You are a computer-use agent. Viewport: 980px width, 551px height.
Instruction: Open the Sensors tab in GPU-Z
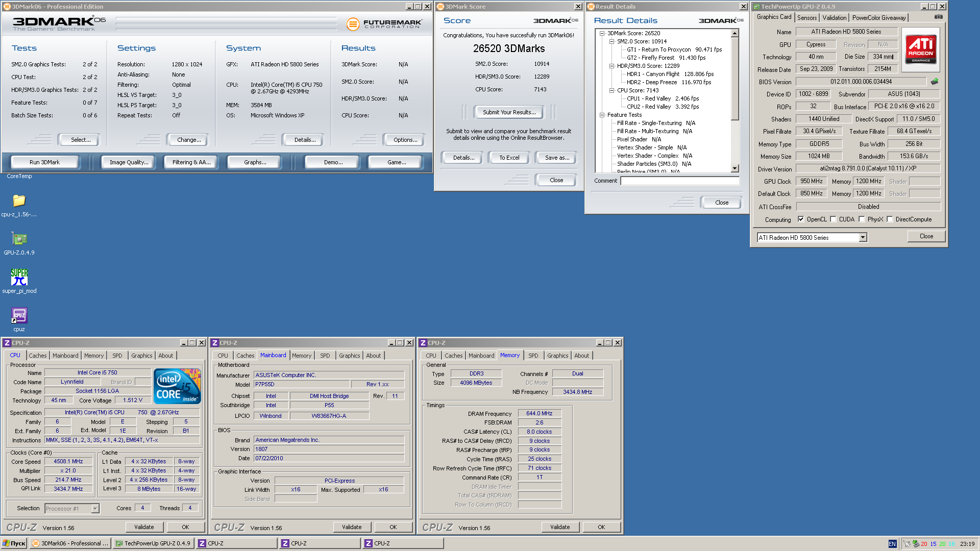tap(807, 18)
